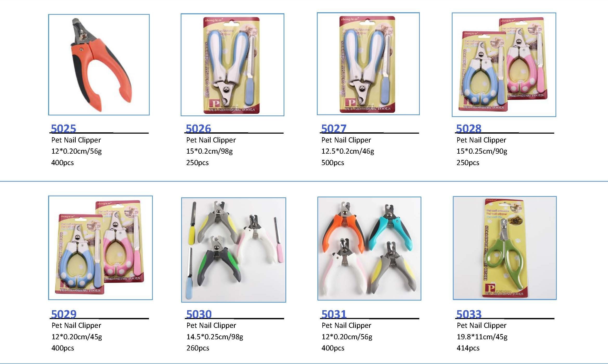The height and width of the screenshot is (364, 608).
Task: Open the orange clipper image for item 5025
Action: click(99, 65)
